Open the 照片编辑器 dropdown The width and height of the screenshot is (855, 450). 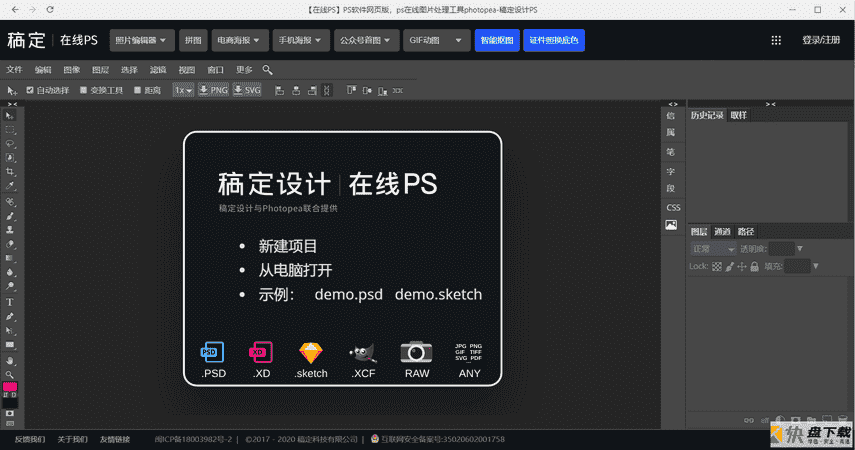142,40
